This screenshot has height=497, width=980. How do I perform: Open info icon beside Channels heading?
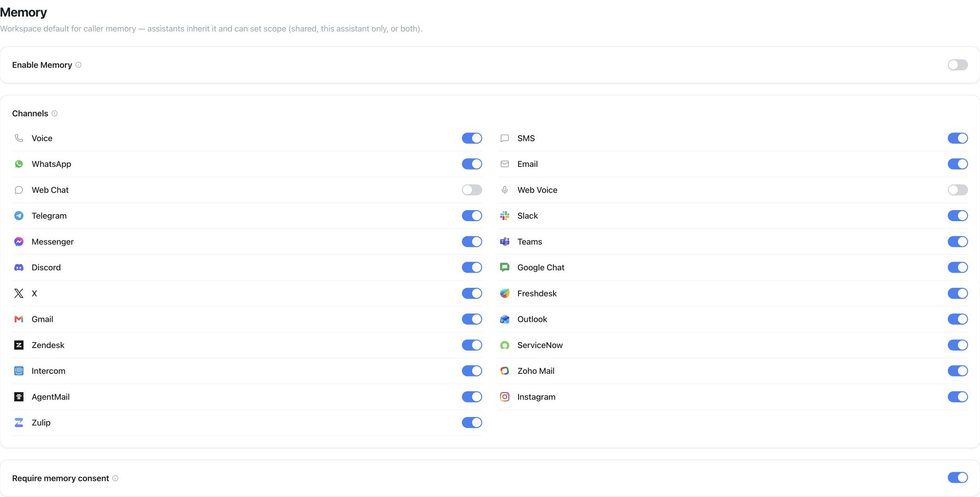55,114
